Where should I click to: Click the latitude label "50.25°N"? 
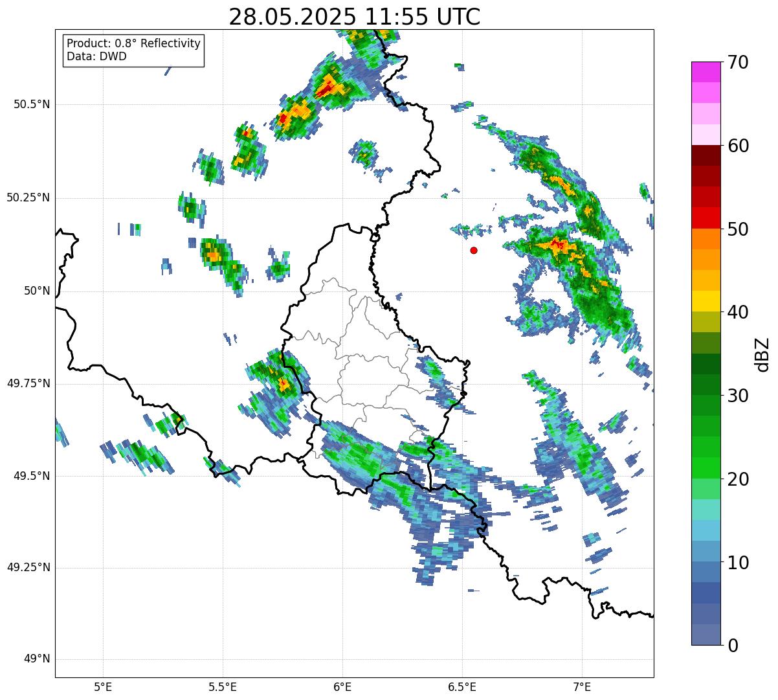coord(28,198)
